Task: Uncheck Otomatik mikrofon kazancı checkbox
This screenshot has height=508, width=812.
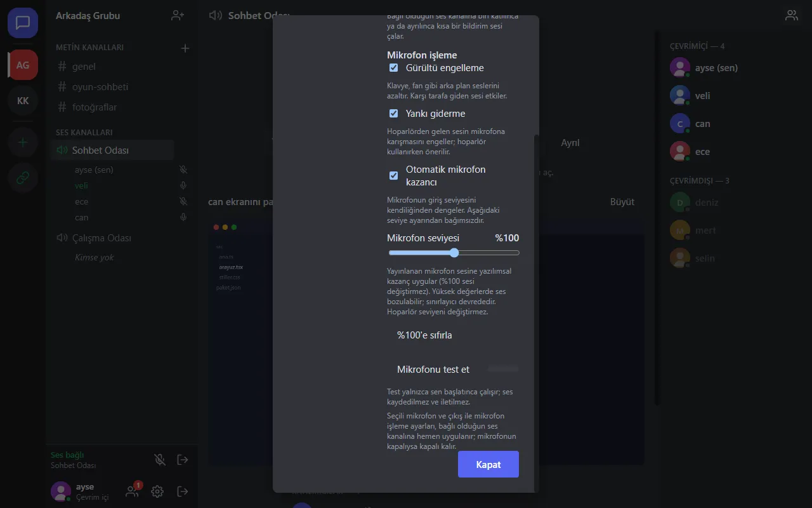Action: (x=393, y=175)
